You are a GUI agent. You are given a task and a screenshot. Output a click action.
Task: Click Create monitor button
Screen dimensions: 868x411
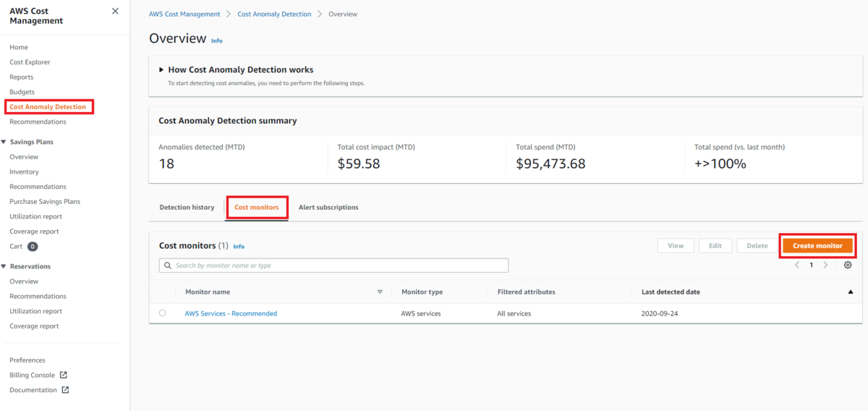(817, 246)
